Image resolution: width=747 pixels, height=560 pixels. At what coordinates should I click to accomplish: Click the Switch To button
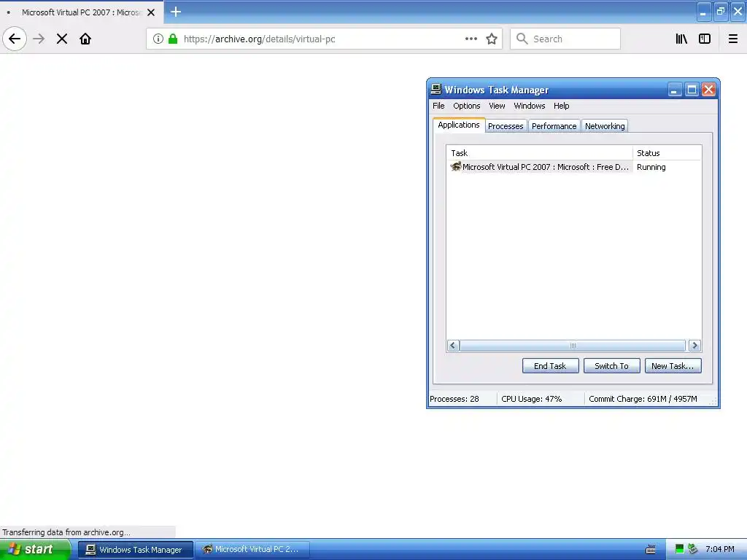pos(612,366)
